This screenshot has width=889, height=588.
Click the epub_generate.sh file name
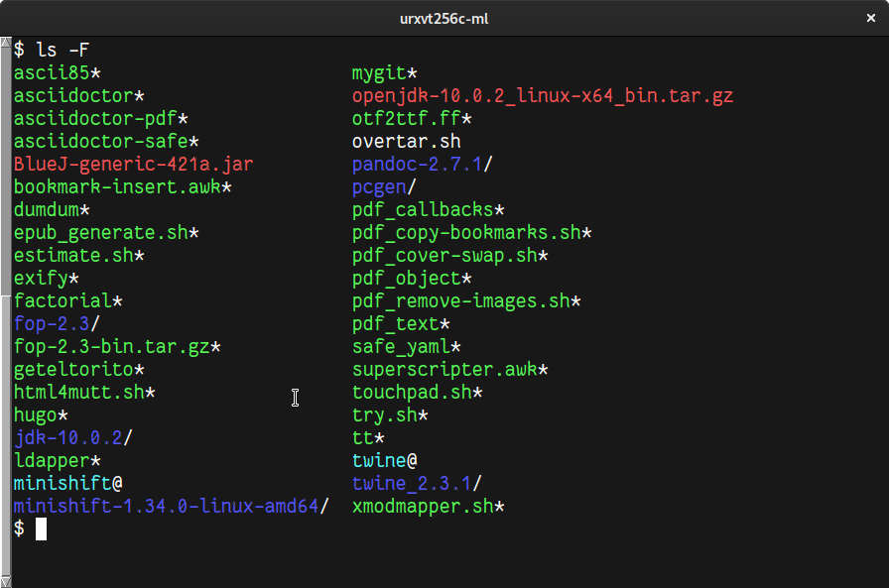click(x=106, y=233)
